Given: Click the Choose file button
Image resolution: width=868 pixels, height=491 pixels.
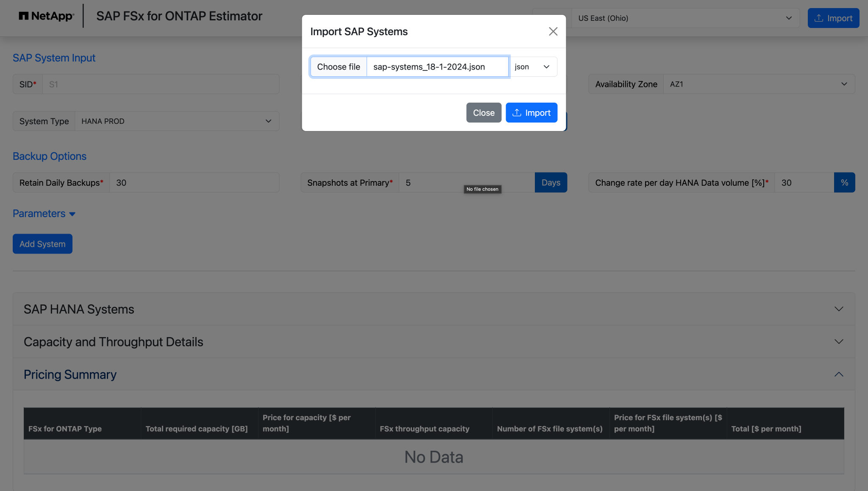Looking at the screenshot, I should coord(338,67).
